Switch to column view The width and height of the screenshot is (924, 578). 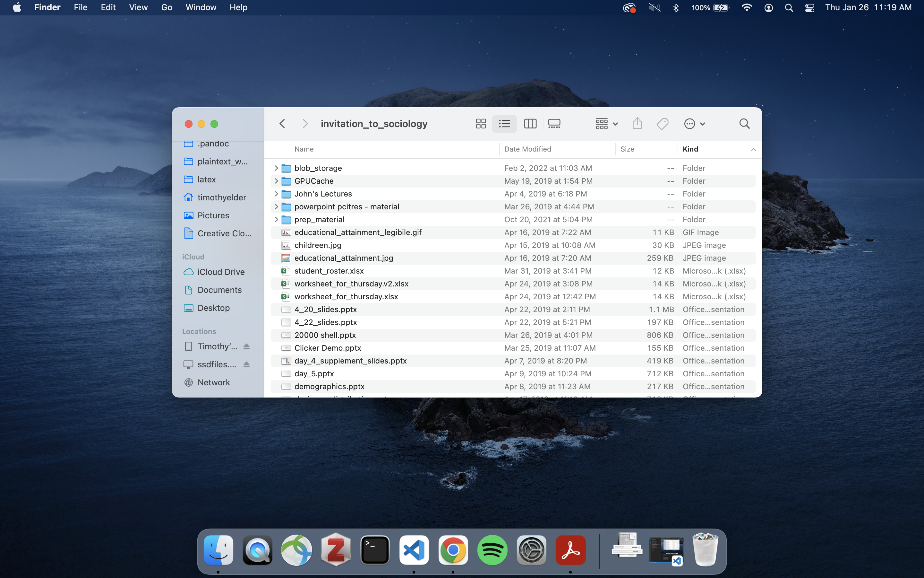530,124
